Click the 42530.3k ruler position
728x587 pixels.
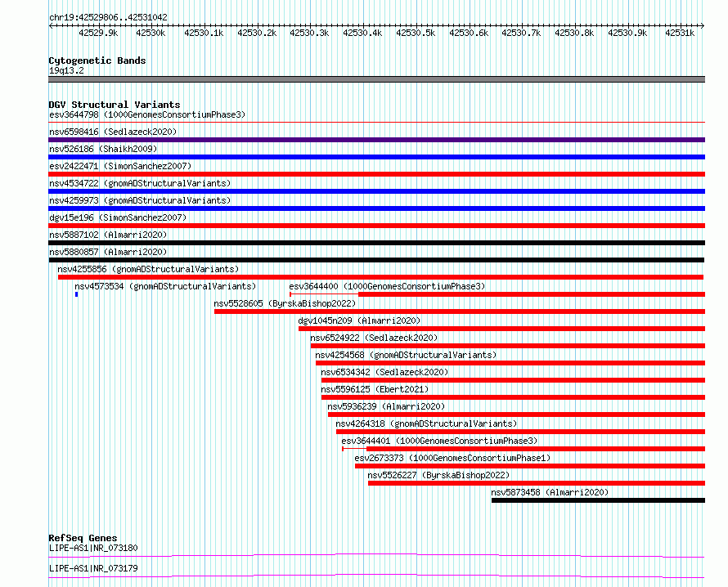tap(309, 33)
